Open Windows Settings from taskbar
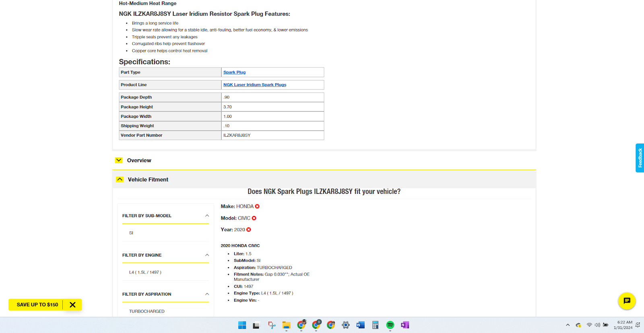Viewport: 644px width, 333px height. tap(346, 325)
